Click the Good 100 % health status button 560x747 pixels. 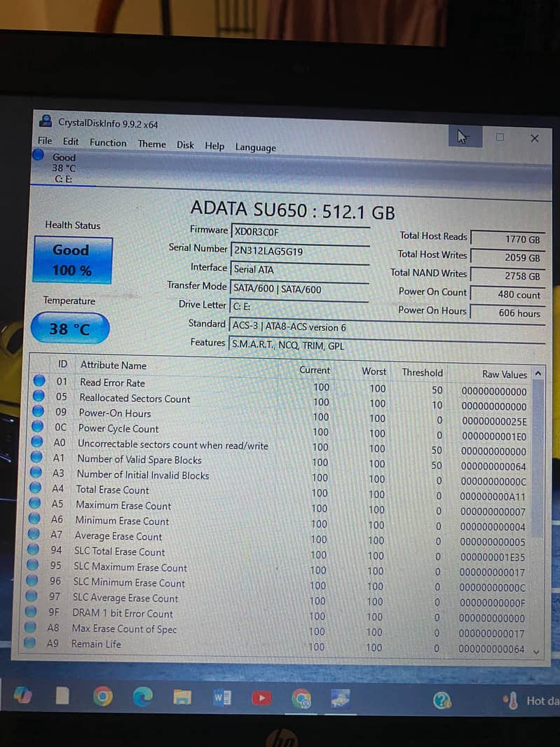pyautogui.click(x=72, y=260)
